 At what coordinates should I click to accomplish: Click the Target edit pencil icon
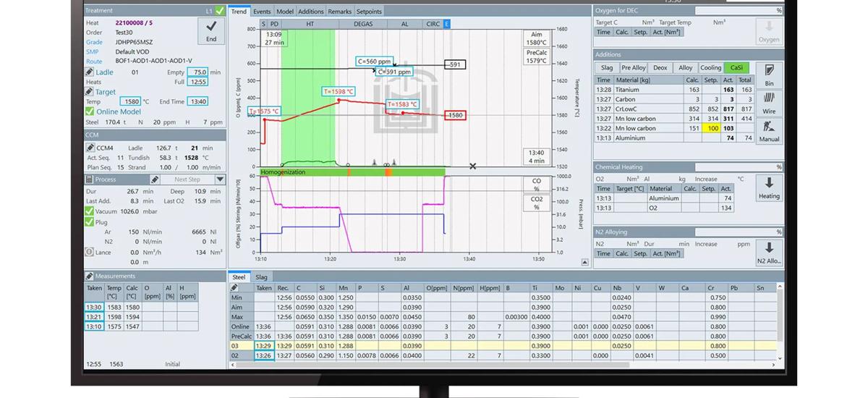pyautogui.click(x=90, y=92)
